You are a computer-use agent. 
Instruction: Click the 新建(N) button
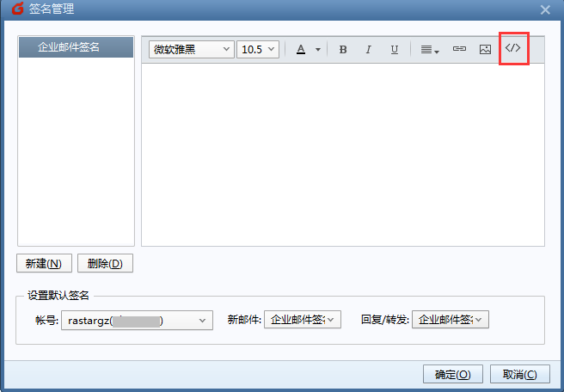(x=43, y=264)
